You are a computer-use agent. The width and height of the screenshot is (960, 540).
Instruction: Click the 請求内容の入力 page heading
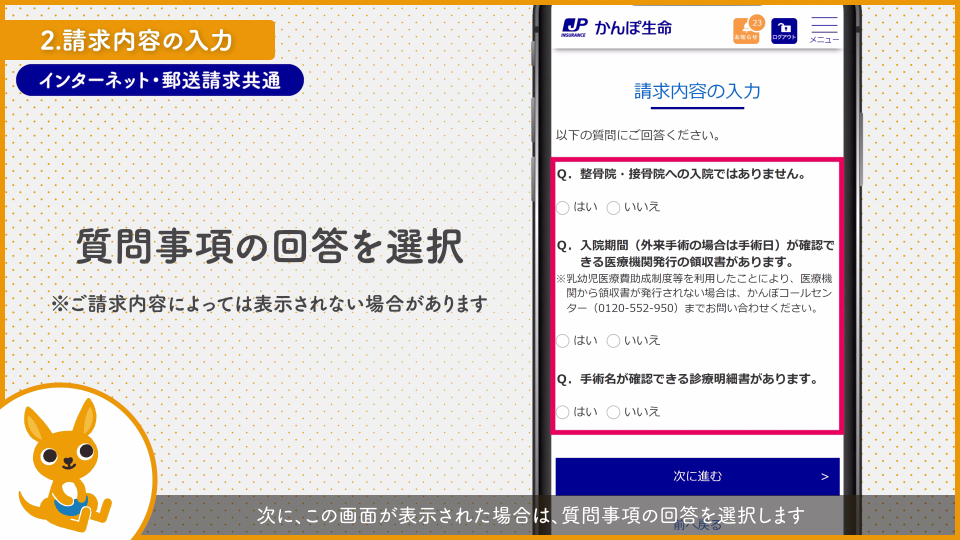click(x=697, y=91)
